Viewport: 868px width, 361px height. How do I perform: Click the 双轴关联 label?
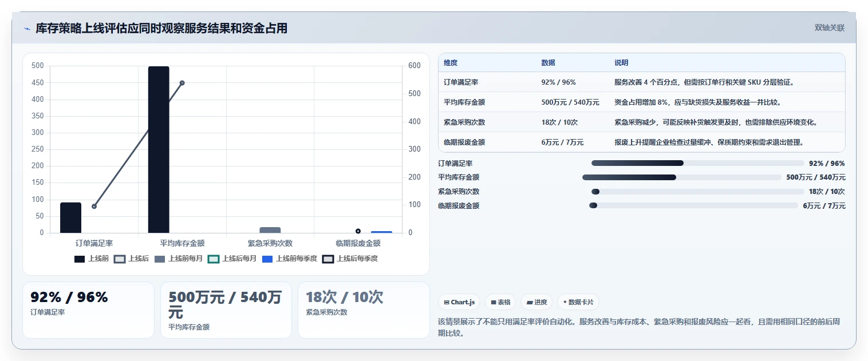(x=830, y=28)
